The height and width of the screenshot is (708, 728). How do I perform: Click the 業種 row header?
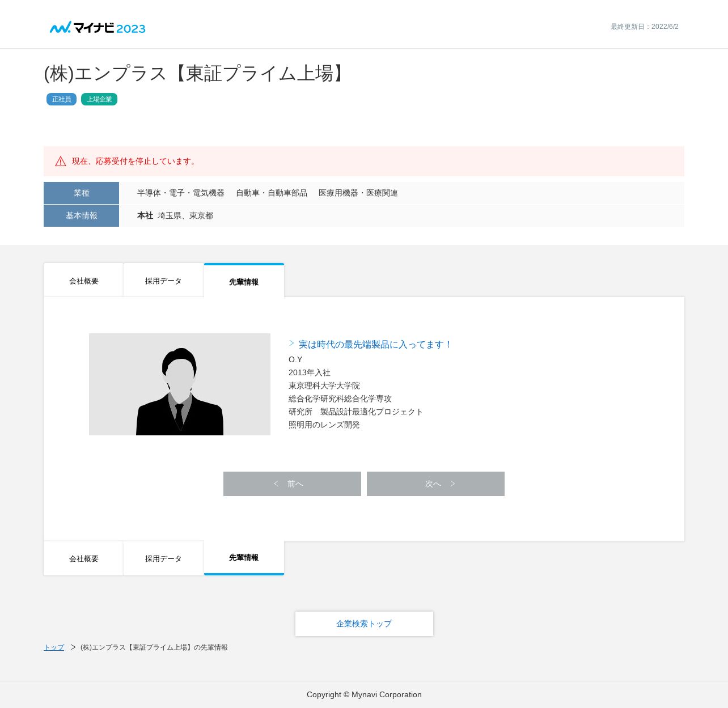[81, 193]
